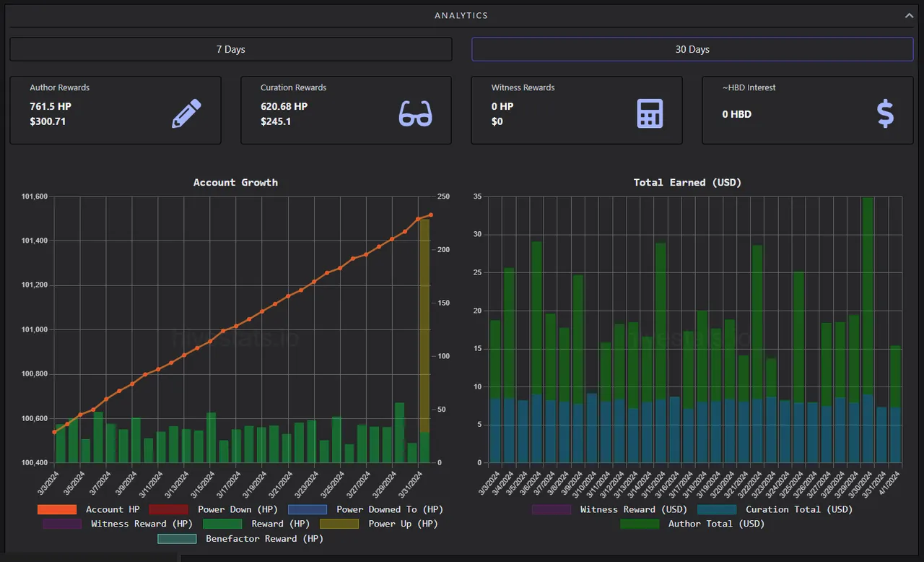Image resolution: width=924 pixels, height=562 pixels.
Task: Toggle the Power Up (HP) legend series
Action: pyautogui.click(x=378, y=524)
